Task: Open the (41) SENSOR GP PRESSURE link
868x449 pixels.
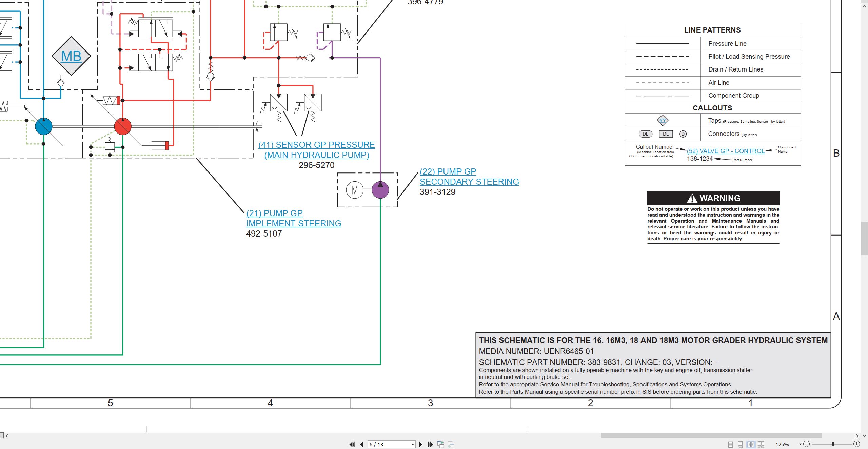Action: coord(316,145)
